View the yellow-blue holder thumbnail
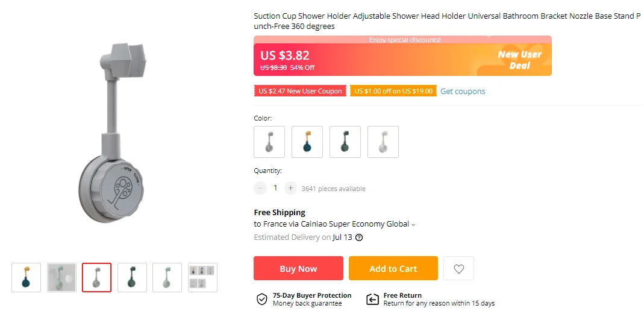 27,277
